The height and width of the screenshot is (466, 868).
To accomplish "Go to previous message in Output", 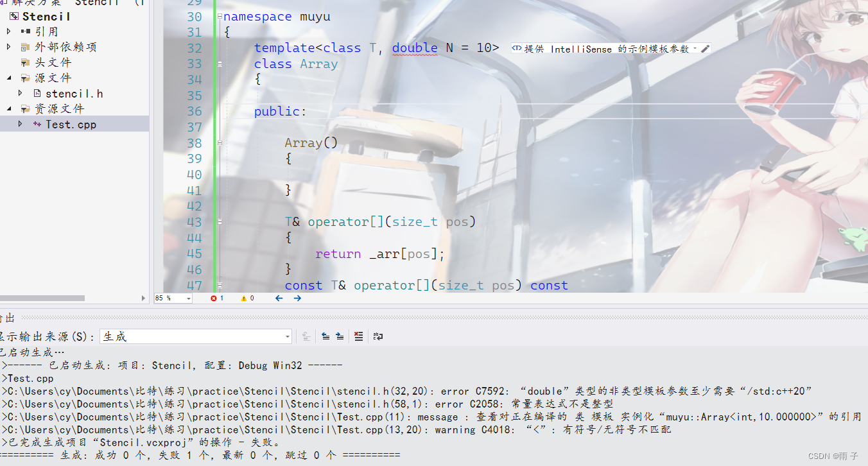I will (325, 336).
